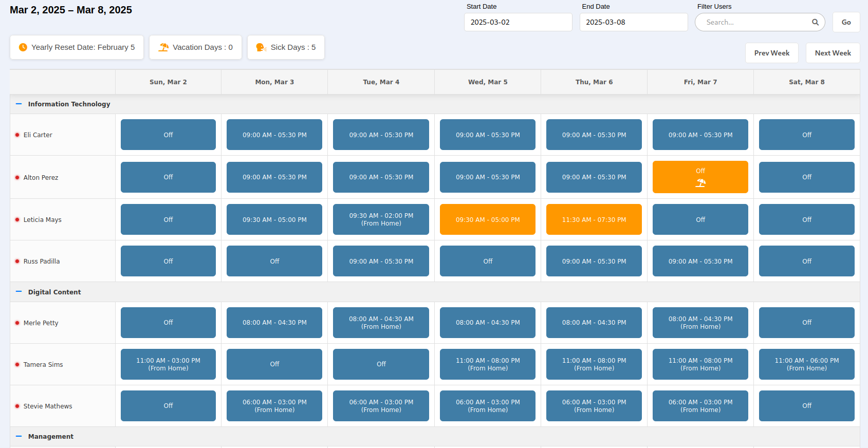868x448 pixels.
Task: Click the red status dot beside Merle Petty
Action: pos(17,323)
